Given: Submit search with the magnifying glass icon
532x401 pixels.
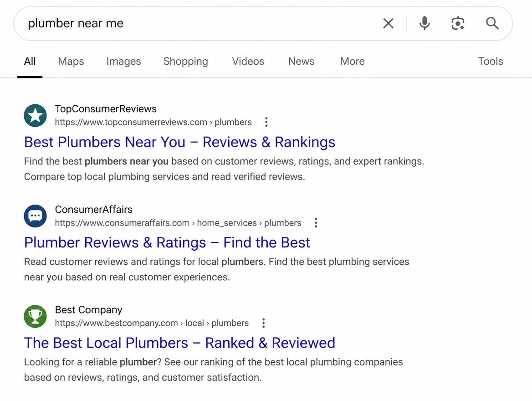Looking at the screenshot, I should pyautogui.click(x=492, y=23).
